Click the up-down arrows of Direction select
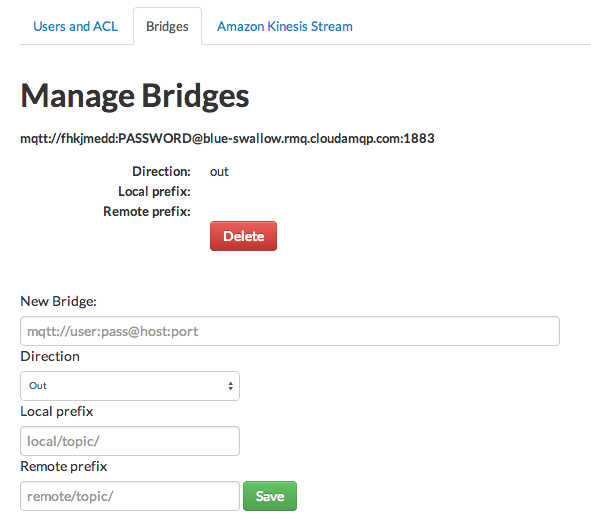 (230, 386)
